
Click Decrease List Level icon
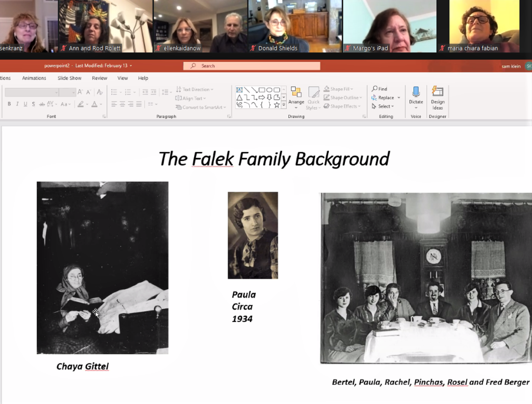point(145,92)
